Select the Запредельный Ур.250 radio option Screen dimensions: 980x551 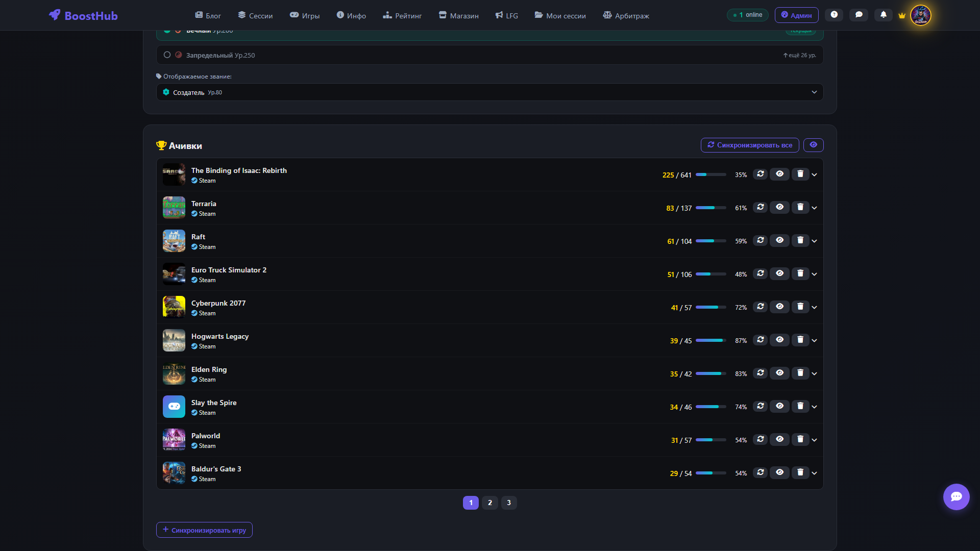pyautogui.click(x=167, y=55)
